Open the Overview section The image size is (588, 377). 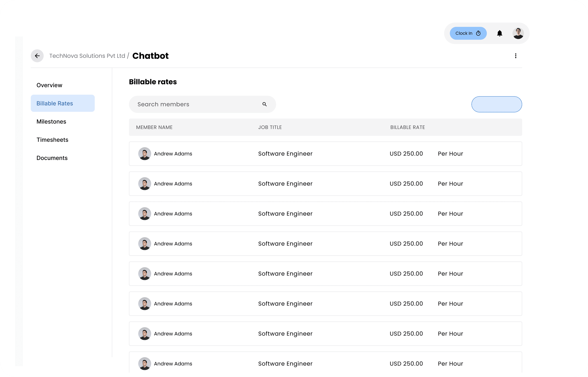[50, 85]
